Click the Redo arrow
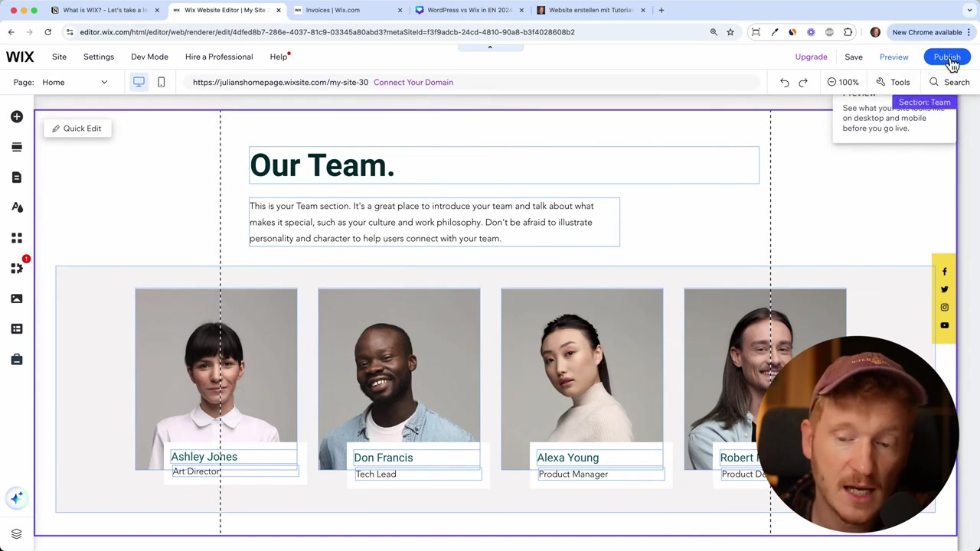Screen dimensions: 980x551 click(x=803, y=82)
